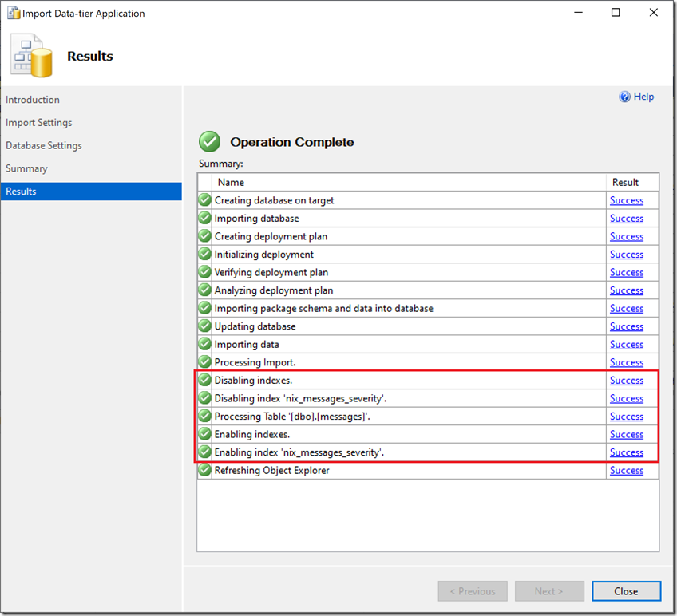Go to the Introduction step
Screen dimensions: 677x616
pyautogui.click(x=33, y=100)
